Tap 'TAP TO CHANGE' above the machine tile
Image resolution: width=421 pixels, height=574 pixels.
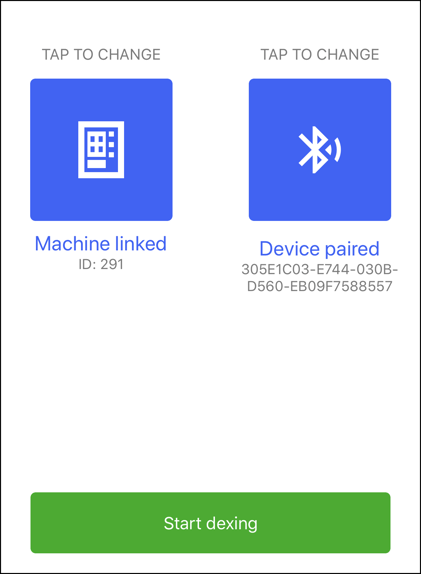(101, 55)
